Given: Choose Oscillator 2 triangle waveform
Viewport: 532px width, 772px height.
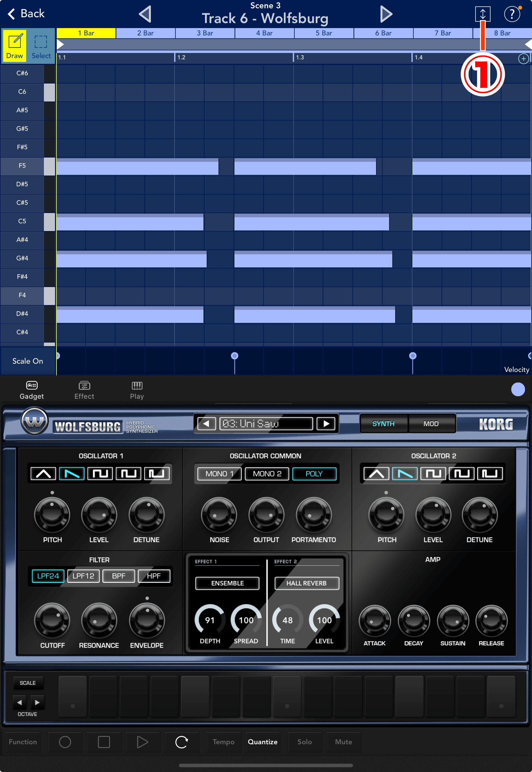Looking at the screenshot, I should pyautogui.click(x=376, y=473).
